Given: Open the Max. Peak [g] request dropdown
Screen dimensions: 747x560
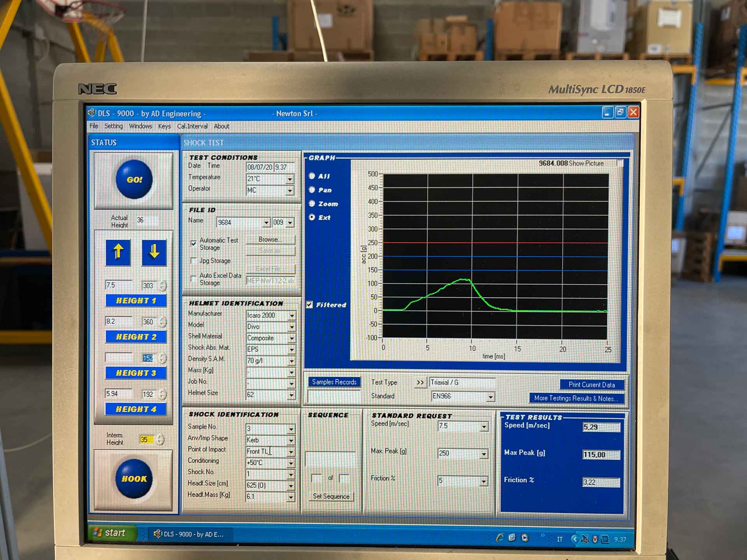Looking at the screenshot, I should coord(484,454).
